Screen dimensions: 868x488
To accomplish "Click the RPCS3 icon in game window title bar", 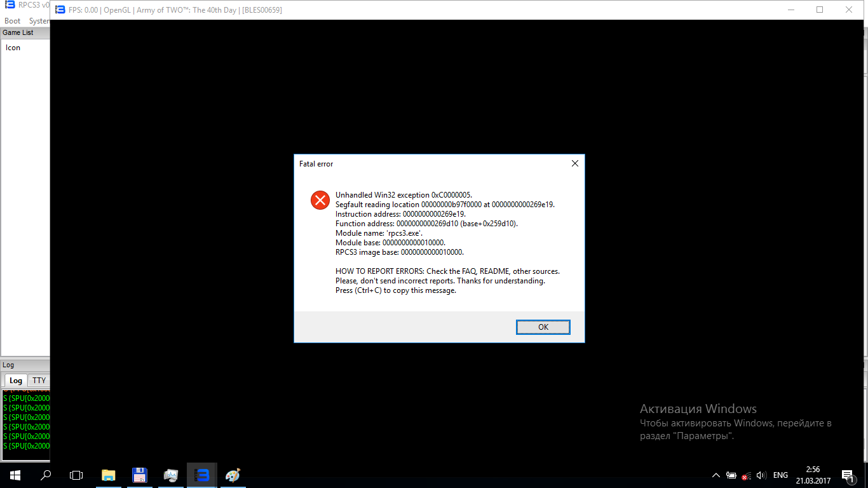I will pyautogui.click(x=60, y=10).
